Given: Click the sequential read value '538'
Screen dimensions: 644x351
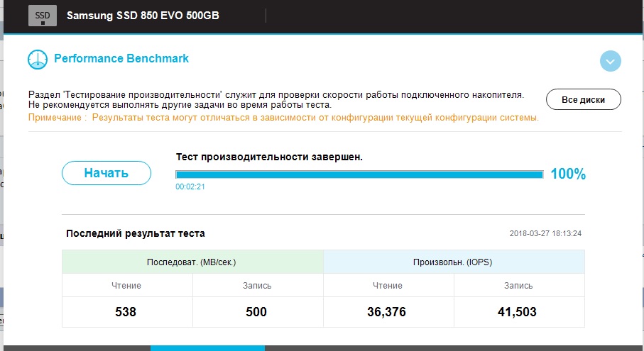Looking at the screenshot, I should click(126, 312).
